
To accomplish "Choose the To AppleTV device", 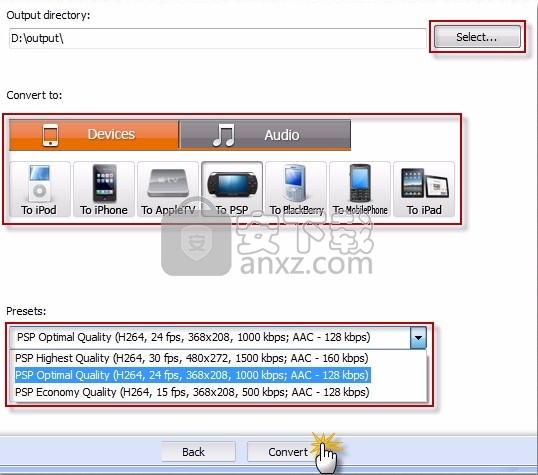I will (x=168, y=189).
